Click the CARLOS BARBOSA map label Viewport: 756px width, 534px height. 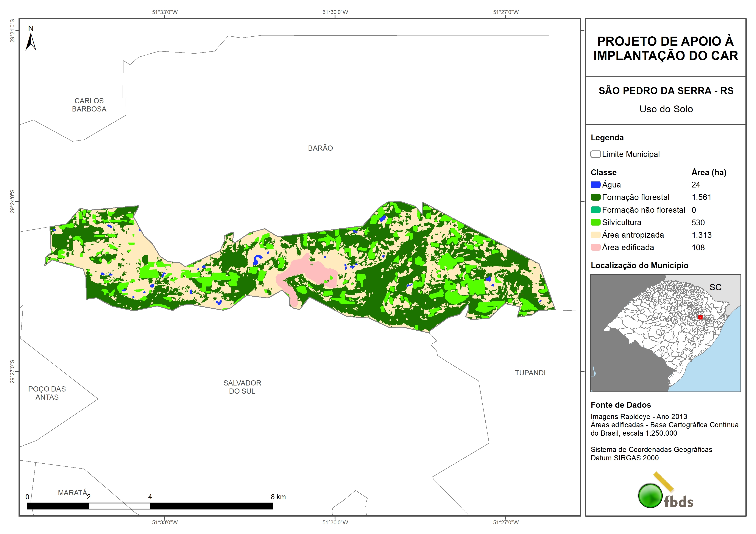89,105
